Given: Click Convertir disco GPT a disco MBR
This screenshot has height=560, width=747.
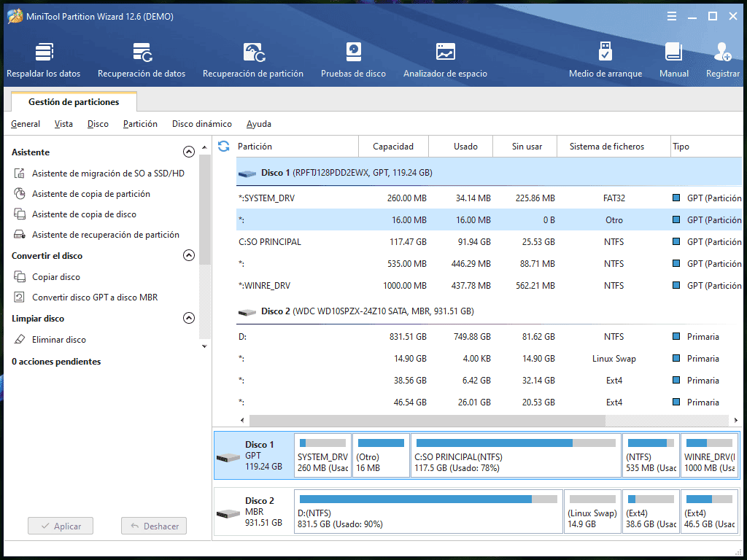Looking at the screenshot, I should pos(95,297).
